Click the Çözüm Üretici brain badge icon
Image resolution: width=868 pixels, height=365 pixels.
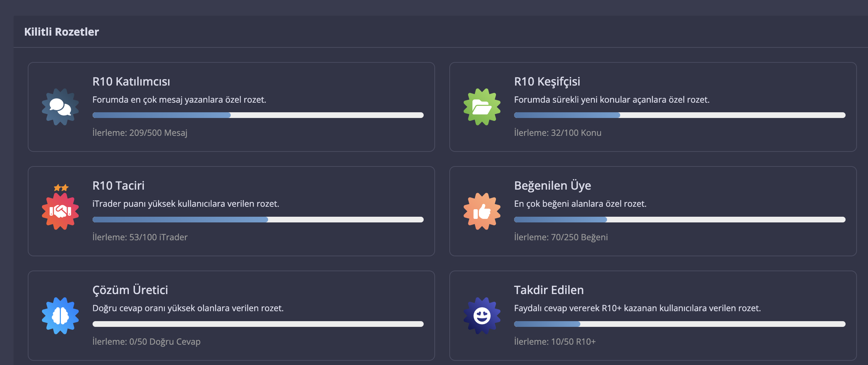pos(60,316)
